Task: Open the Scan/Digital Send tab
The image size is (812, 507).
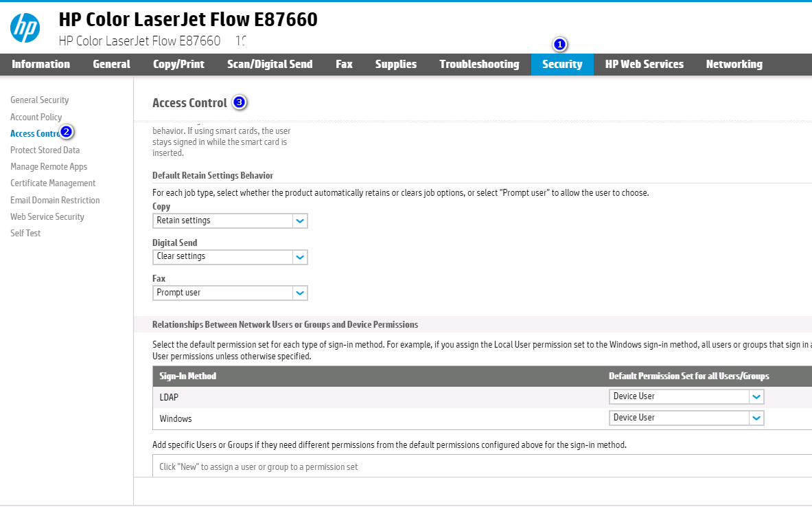Action: tap(270, 64)
